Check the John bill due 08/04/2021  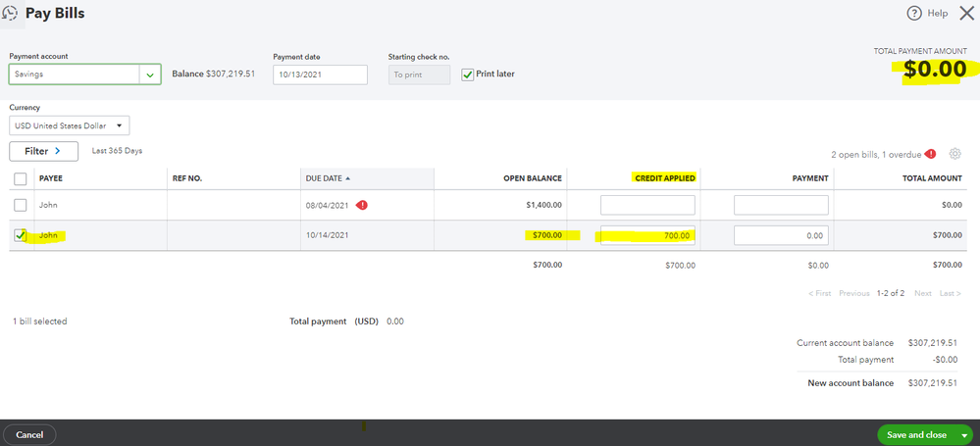[x=21, y=205]
